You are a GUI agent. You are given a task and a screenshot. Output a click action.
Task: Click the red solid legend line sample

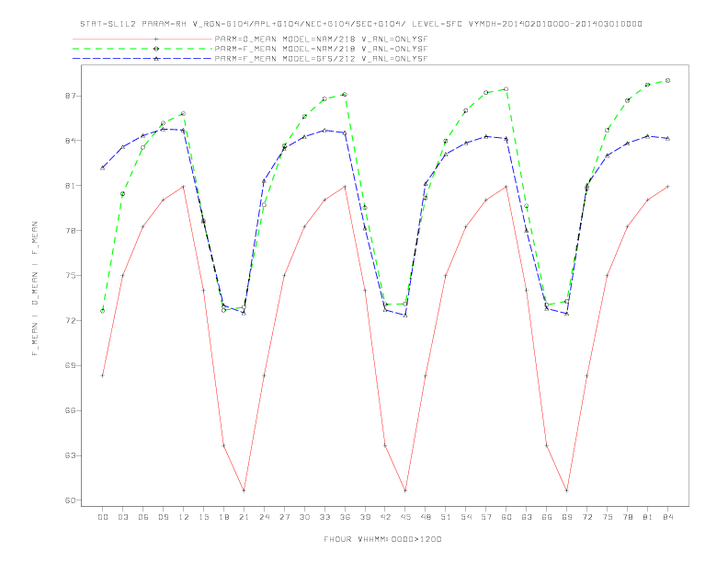pyautogui.click(x=142, y=39)
